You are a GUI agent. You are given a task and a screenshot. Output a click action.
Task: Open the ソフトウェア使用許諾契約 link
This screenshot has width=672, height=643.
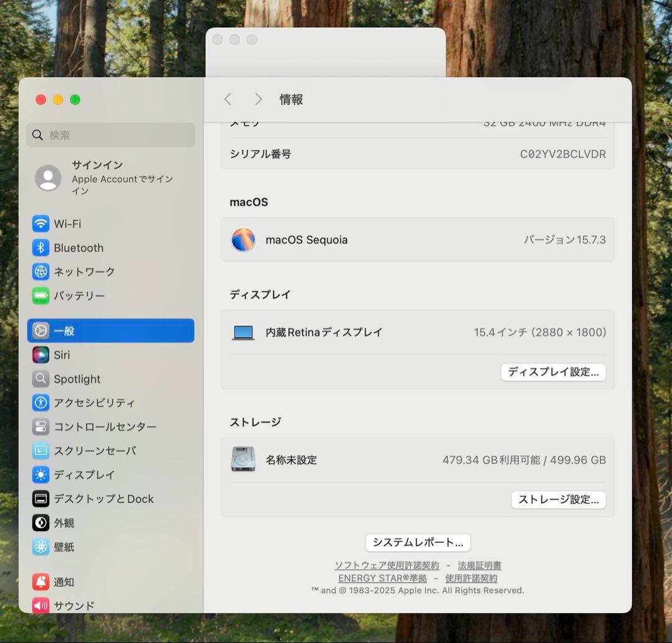(386, 565)
